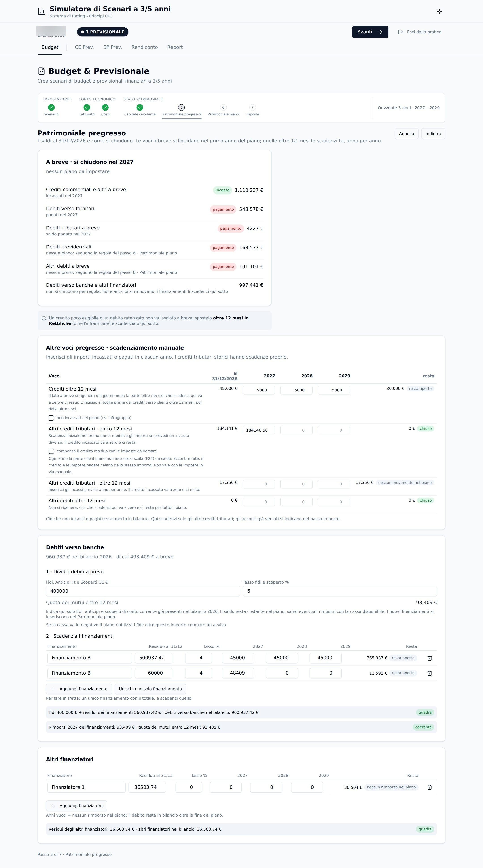Image resolution: width=483 pixels, height=868 pixels.
Task: Click the document icon beside Budget & Previsionale
Action: coord(41,71)
